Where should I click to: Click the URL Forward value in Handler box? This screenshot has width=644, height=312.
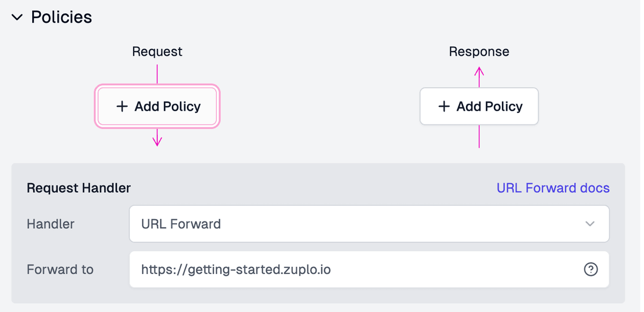pos(180,224)
